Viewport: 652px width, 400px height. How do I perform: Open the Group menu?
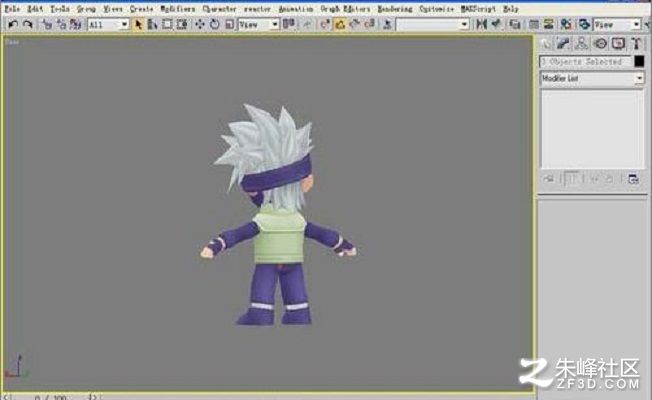[x=86, y=9]
